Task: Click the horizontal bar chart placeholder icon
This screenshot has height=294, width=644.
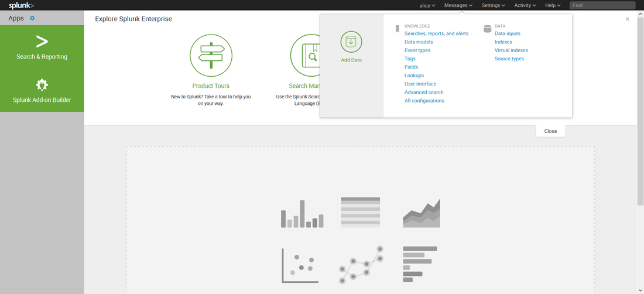Action: pos(420,264)
